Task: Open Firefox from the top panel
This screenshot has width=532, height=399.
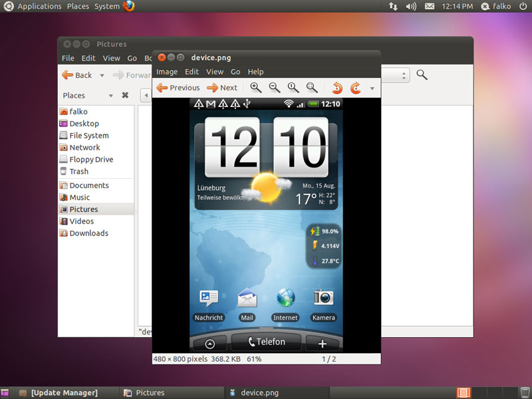Action: [x=129, y=6]
